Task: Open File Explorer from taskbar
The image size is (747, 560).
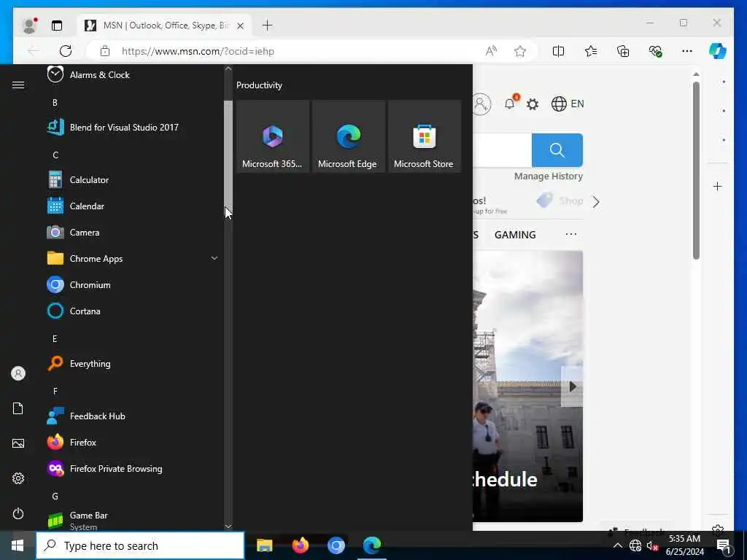Action: (264, 545)
